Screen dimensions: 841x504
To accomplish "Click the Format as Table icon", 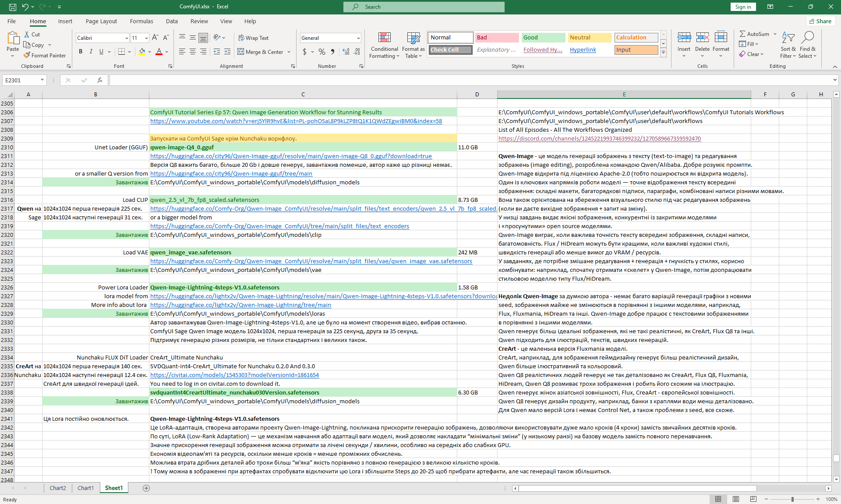I will pos(413,39).
